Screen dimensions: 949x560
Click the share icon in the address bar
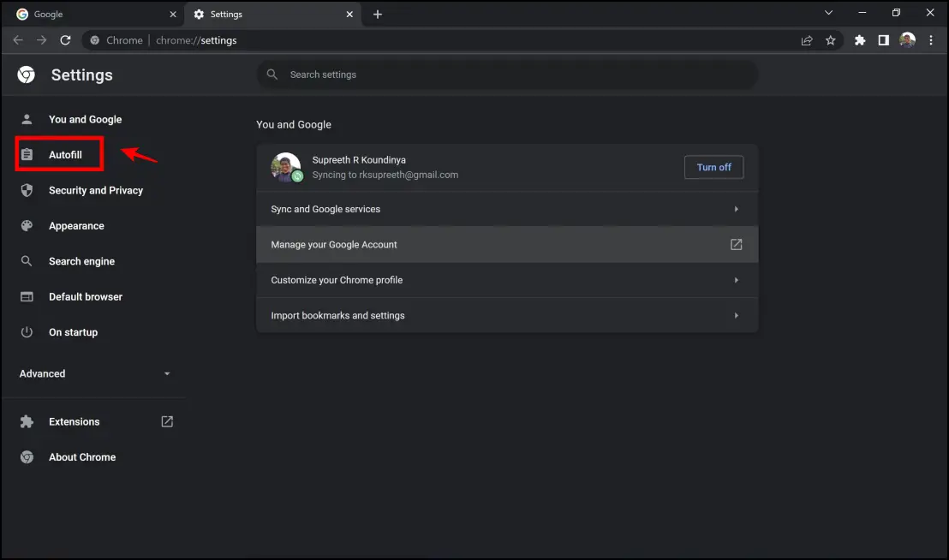coord(806,39)
